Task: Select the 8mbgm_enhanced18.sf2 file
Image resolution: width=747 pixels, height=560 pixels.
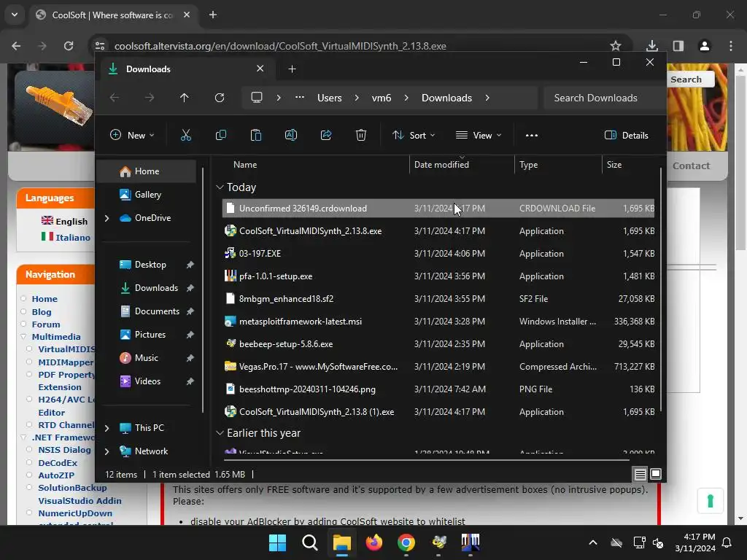Action: pos(438,298)
